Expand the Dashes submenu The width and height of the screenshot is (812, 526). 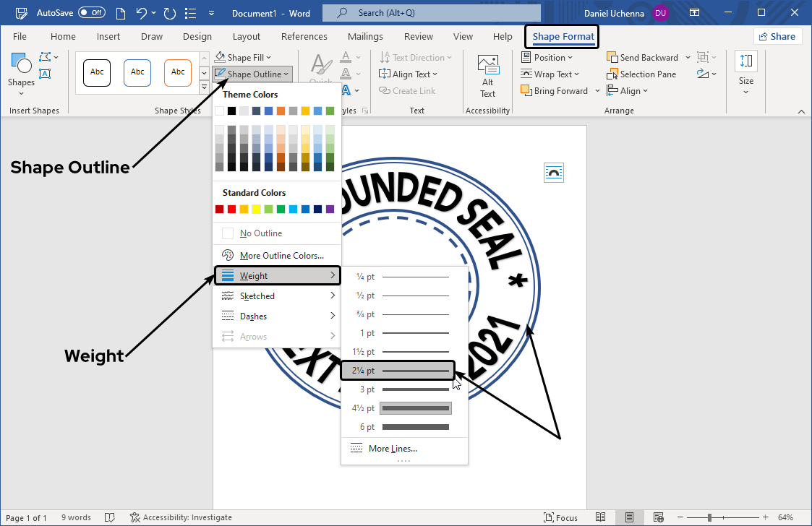click(x=278, y=316)
